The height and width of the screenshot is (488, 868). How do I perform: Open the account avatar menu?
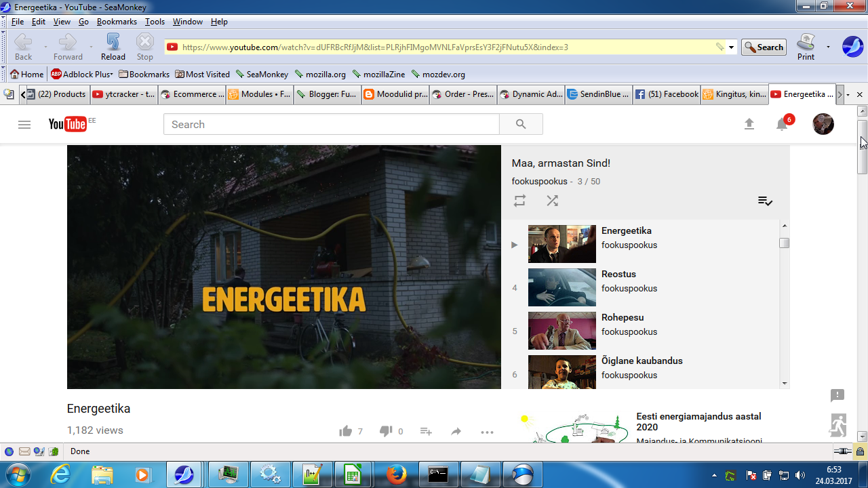click(x=823, y=124)
